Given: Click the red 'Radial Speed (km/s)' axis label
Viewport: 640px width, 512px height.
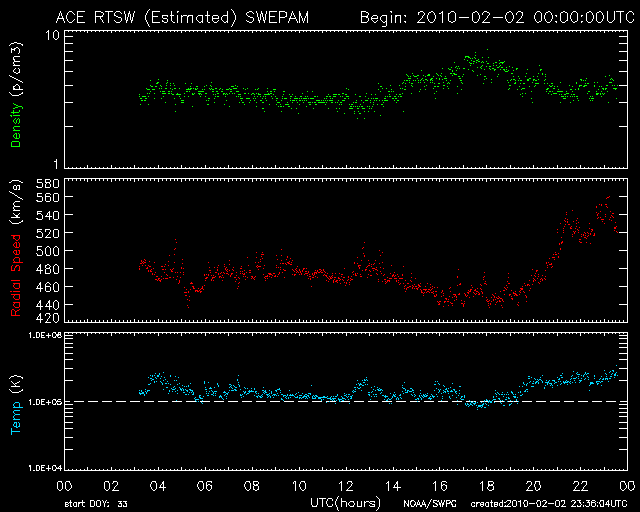Looking at the screenshot, I should click(16, 248).
